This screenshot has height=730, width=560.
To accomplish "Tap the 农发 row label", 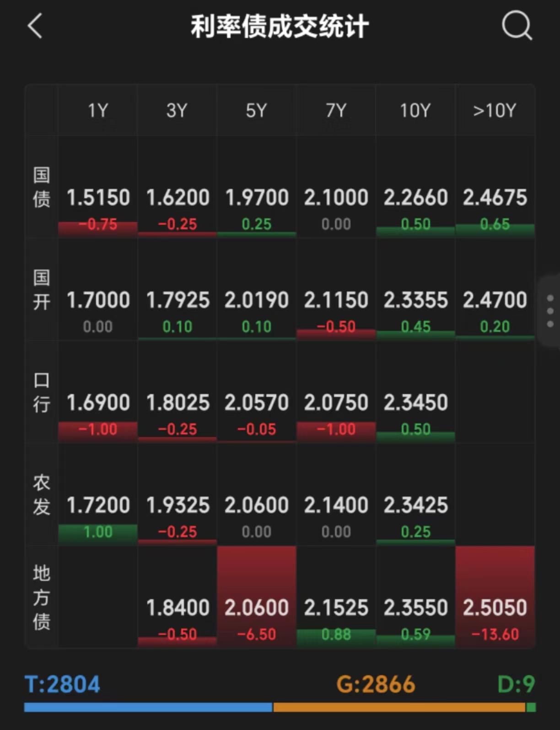I will pyautogui.click(x=41, y=494).
